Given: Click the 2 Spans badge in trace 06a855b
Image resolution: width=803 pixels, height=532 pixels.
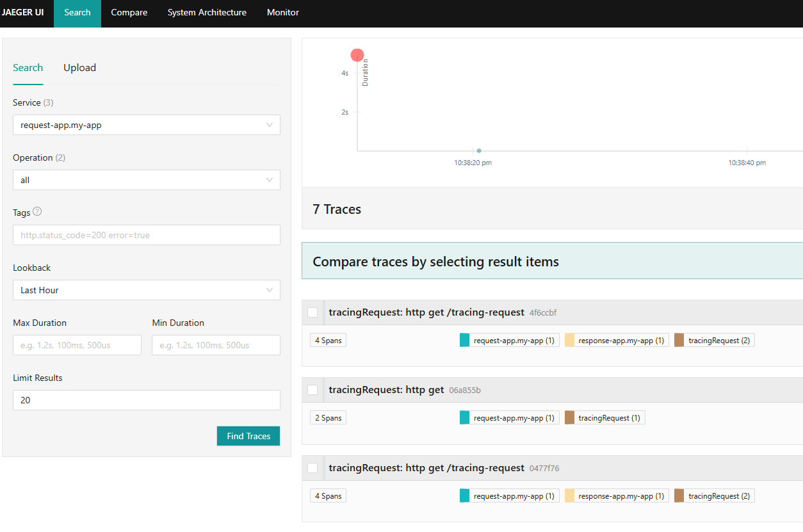Looking at the screenshot, I should pos(328,417).
